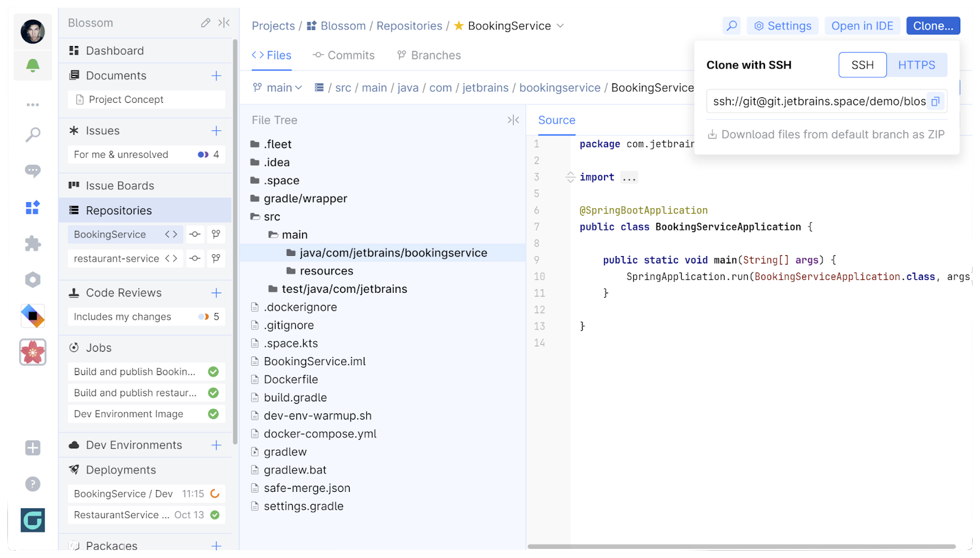Viewport: 980px width, 558px height.
Task: Open extensions puzzle piece icon
Action: click(x=32, y=244)
